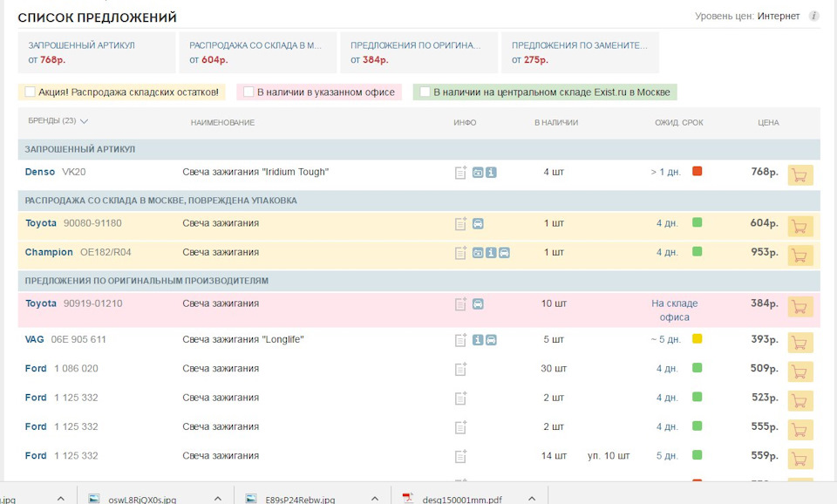Add the 555р Ford item to cart

click(800, 430)
